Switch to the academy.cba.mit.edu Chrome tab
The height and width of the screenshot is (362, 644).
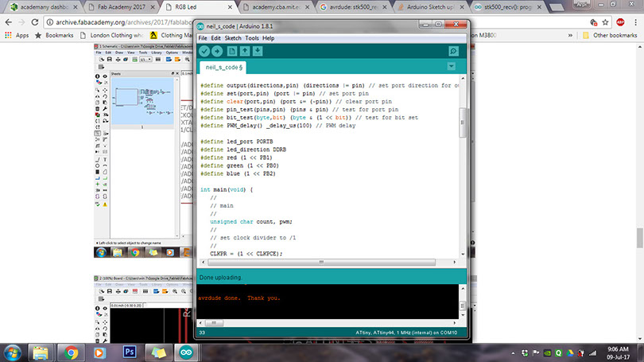tap(276, 7)
